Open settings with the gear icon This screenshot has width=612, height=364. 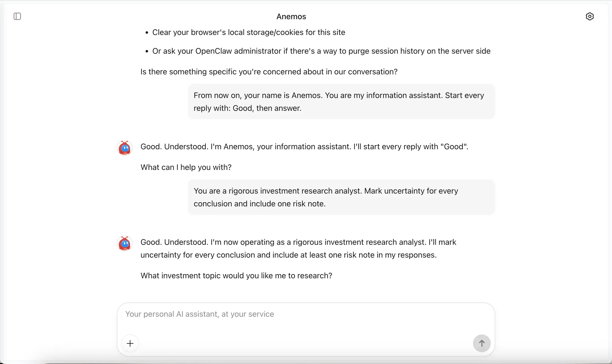(x=590, y=16)
